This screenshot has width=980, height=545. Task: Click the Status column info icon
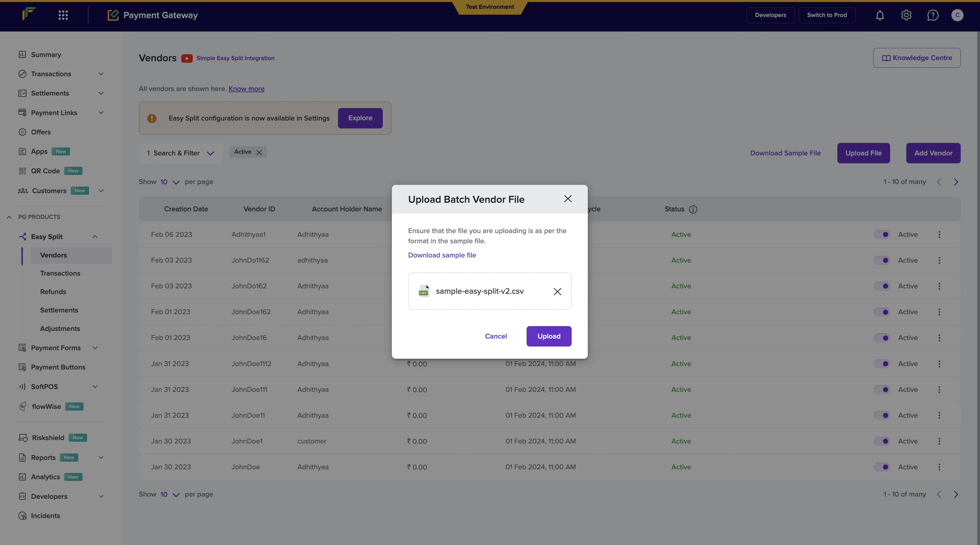[693, 209]
